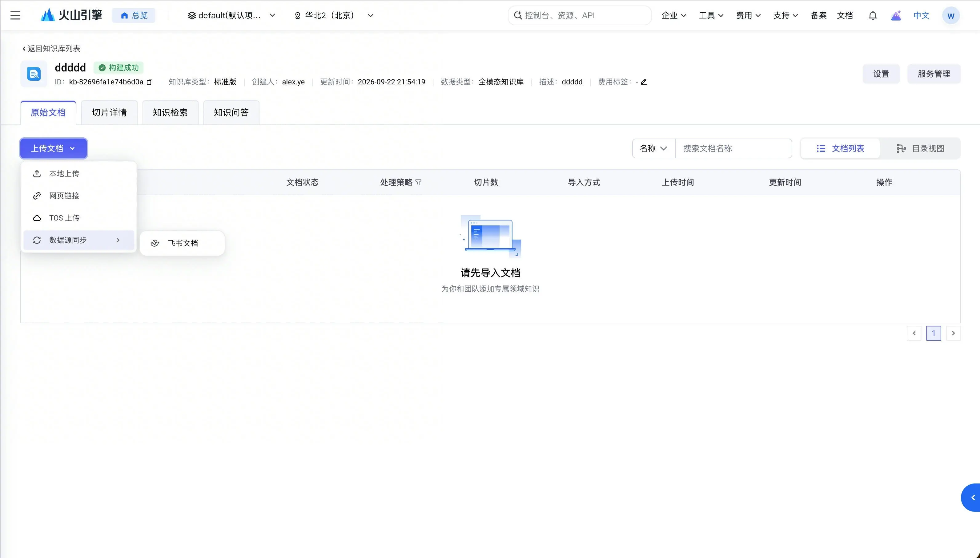
Task: Select Web link upload option
Action: pyautogui.click(x=79, y=196)
